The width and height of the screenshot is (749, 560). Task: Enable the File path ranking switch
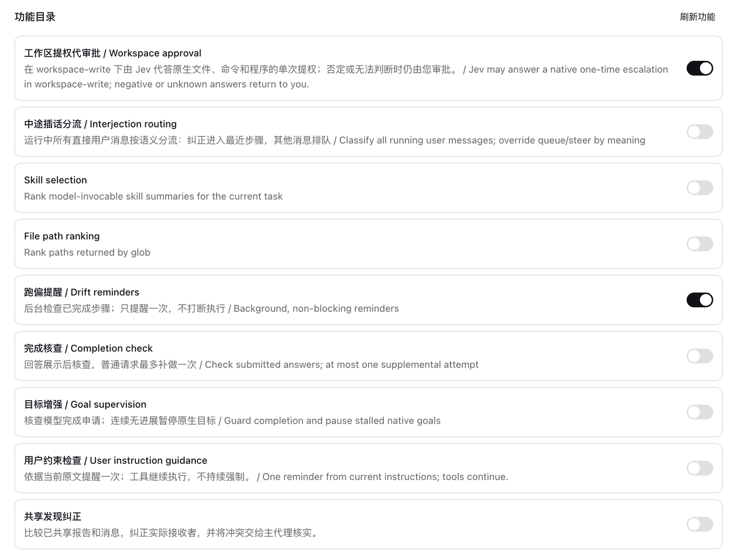pos(699,244)
